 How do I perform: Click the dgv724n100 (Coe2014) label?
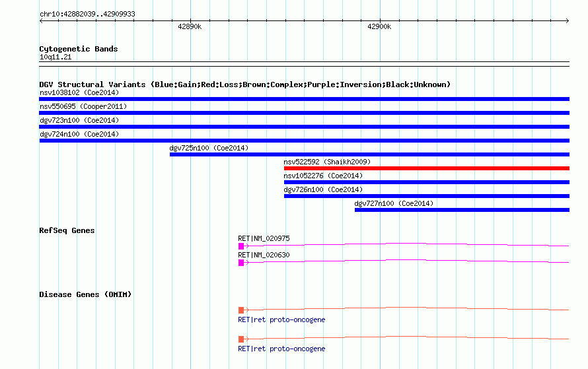pyautogui.click(x=79, y=134)
